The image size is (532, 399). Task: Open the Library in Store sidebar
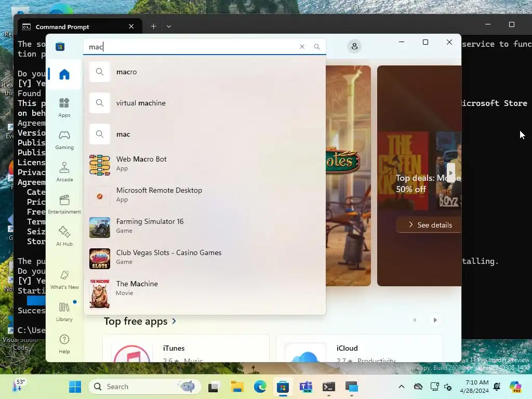[64, 312]
